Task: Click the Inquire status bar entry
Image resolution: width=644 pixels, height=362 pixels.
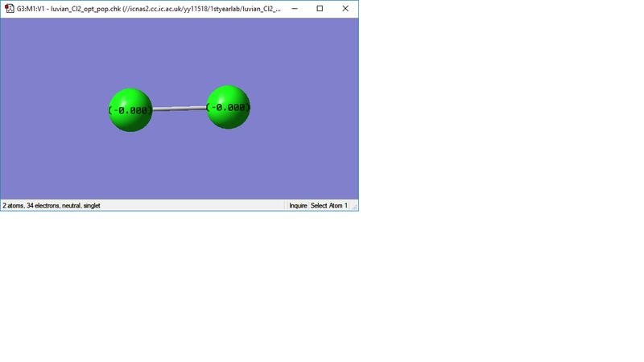Action: tap(298, 206)
